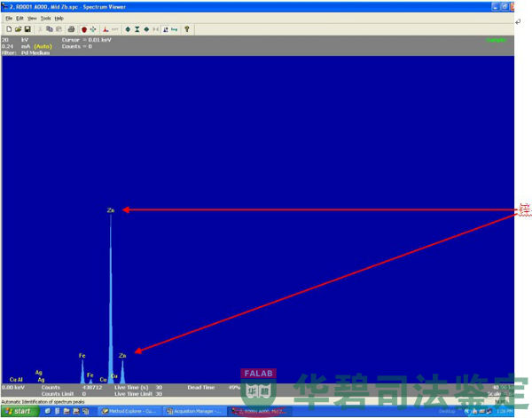Click the green sample label top right

click(497, 40)
